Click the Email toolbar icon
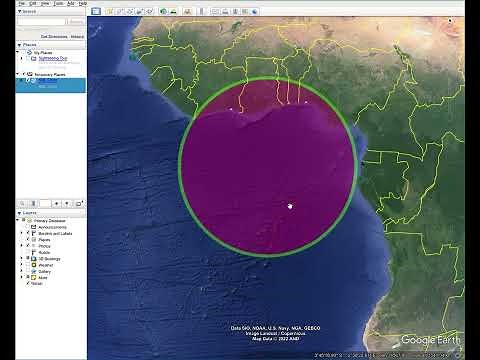 pyautogui.click(x=215, y=11)
